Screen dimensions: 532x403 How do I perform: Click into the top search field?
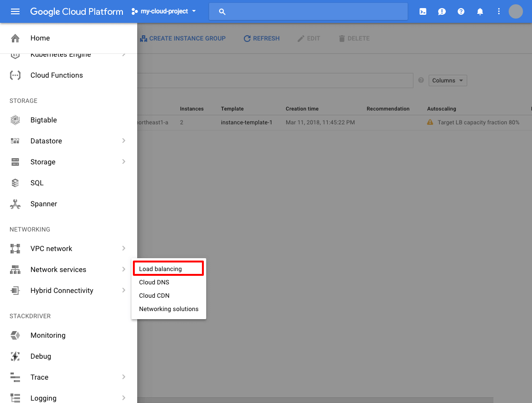308,11
